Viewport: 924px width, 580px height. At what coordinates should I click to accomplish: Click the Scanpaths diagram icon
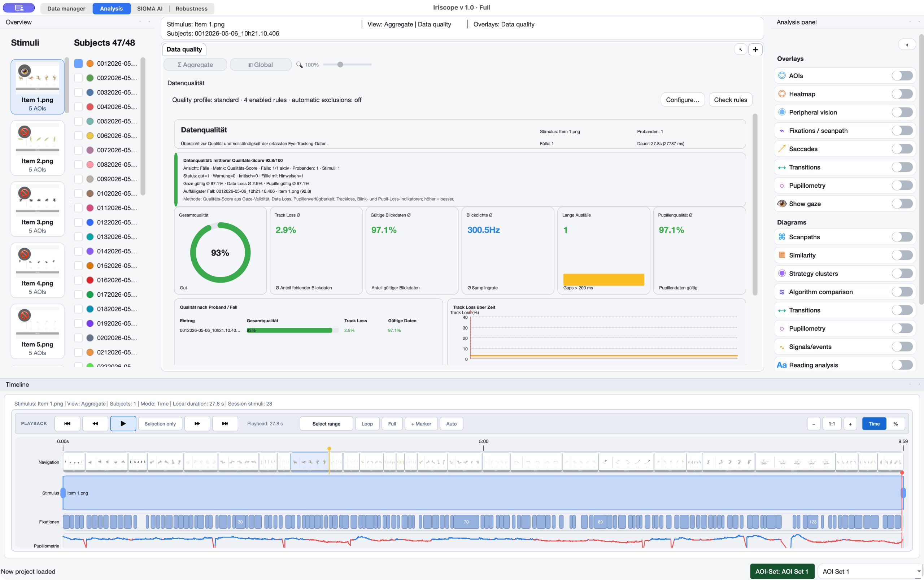pos(782,237)
